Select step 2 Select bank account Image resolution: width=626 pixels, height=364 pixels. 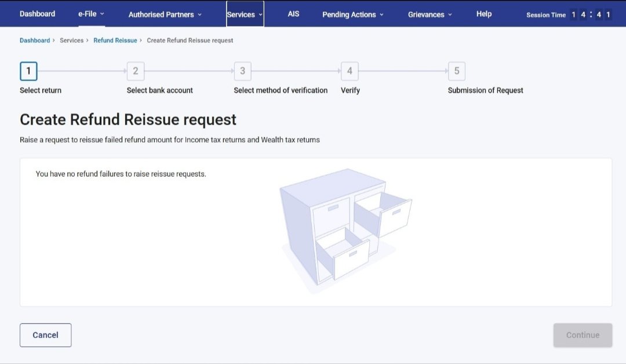135,71
